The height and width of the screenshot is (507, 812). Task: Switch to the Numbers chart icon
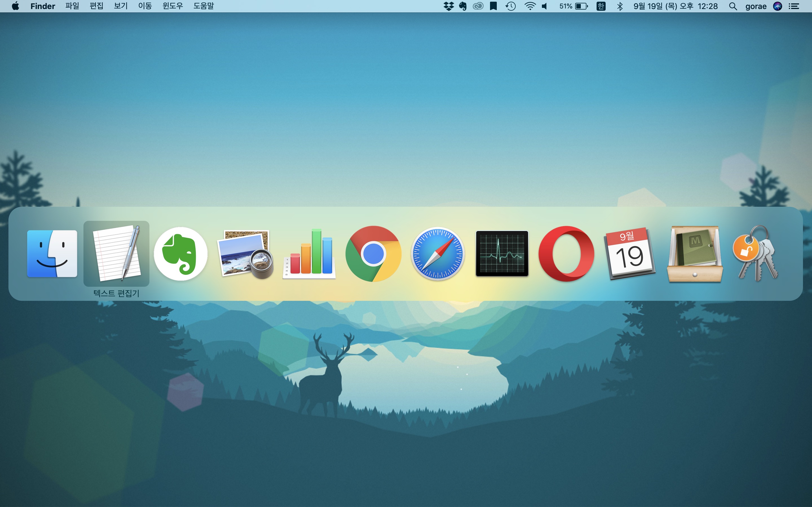(x=309, y=254)
